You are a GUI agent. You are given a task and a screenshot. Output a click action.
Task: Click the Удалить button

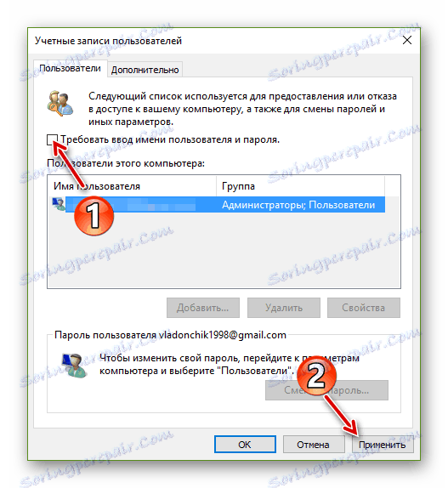click(284, 308)
